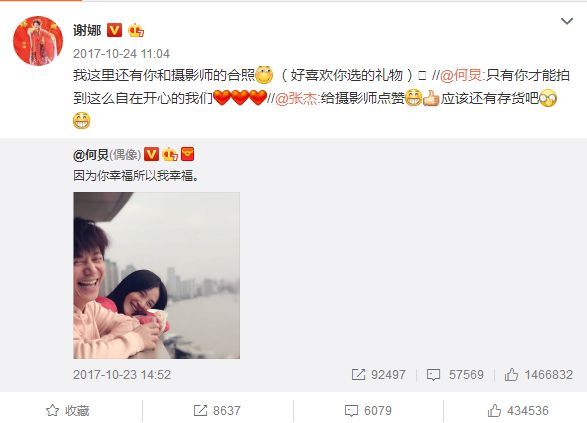
Task: Open original post timestamp 2017-10-23 14:52
Action: pyautogui.click(x=122, y=375)
